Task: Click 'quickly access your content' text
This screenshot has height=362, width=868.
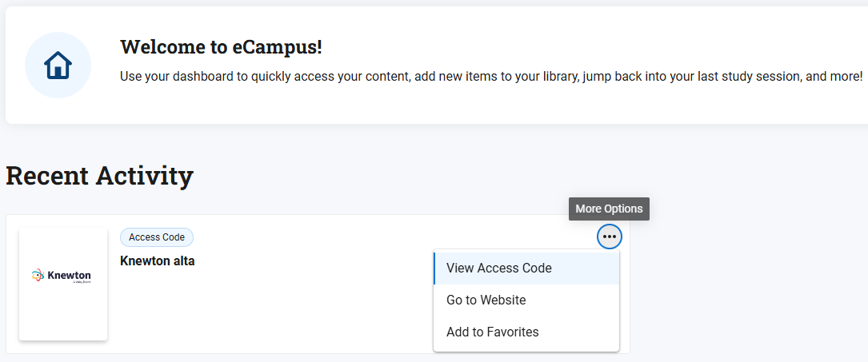Action: 339,77
